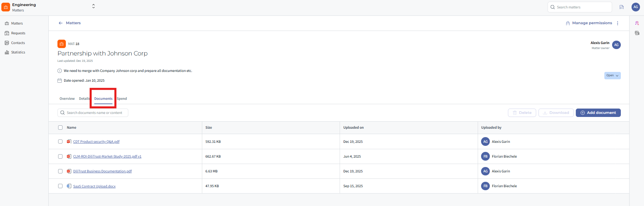Click the Download button
The image size is (644, 206).
556,113
